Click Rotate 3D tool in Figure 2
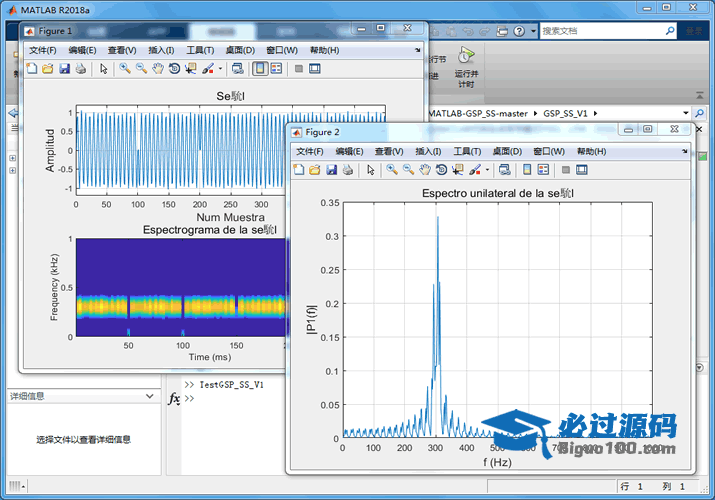Image resolution: width=715 pixels, height=500 pixels. coord(441,170)
